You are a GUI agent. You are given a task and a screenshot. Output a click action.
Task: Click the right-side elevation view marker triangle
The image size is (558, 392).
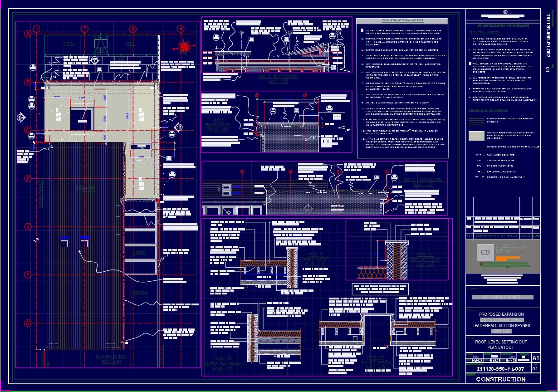point(178,128)
